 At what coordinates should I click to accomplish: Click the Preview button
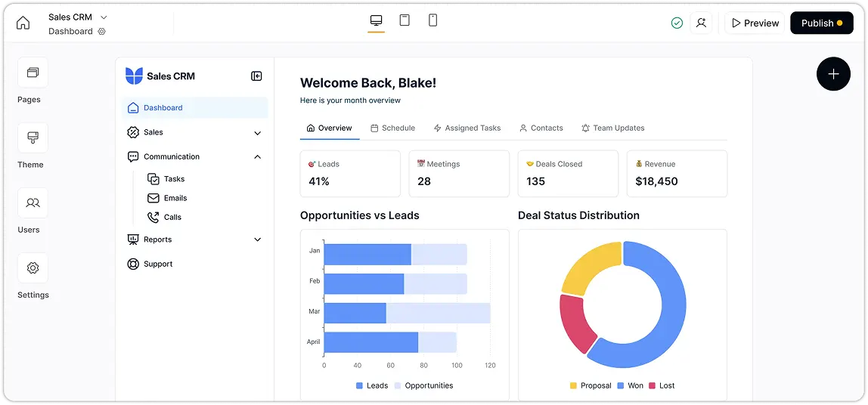coord(754,23)
